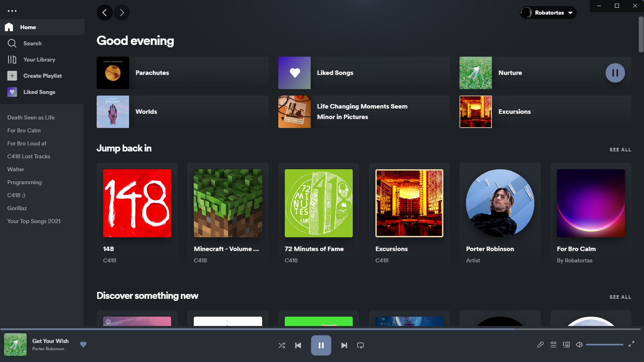Open the play queue icon
Image resolution: width=644 pixels, height=362 pixels.
(553, 345)
